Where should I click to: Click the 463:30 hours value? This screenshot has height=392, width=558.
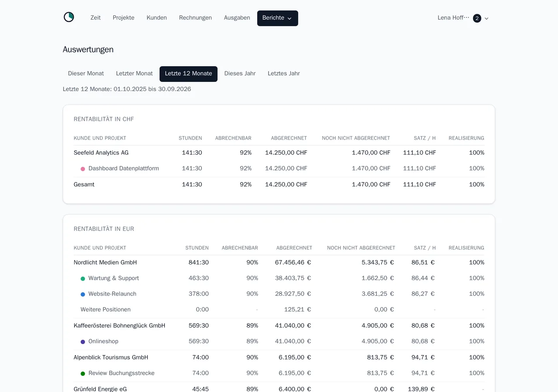(198, 278)
